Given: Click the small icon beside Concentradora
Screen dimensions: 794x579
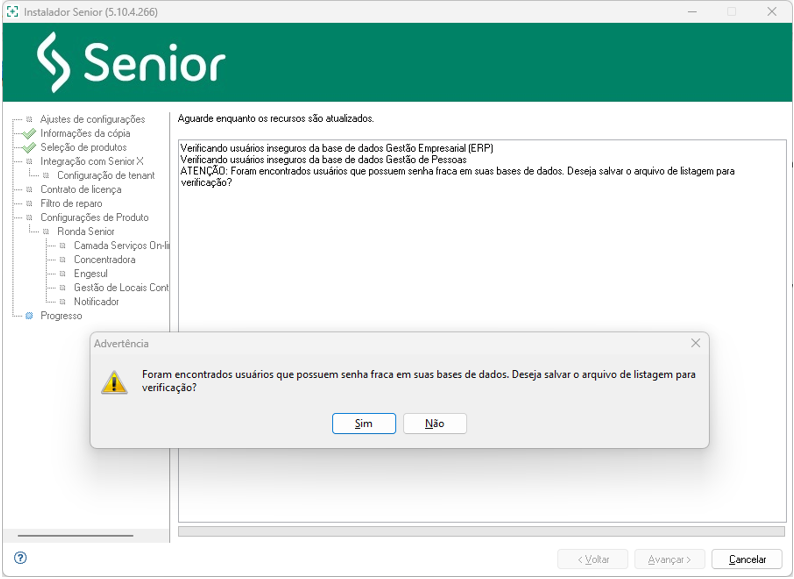Looking at the screenshot, I should 63,260.
